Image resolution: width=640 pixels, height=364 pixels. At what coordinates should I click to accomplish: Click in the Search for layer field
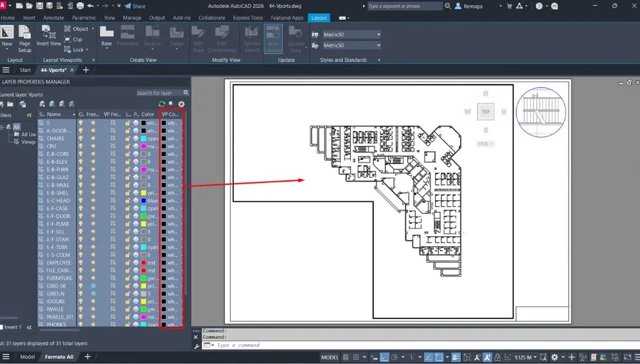pyautogui.click(x=158, y=92)
